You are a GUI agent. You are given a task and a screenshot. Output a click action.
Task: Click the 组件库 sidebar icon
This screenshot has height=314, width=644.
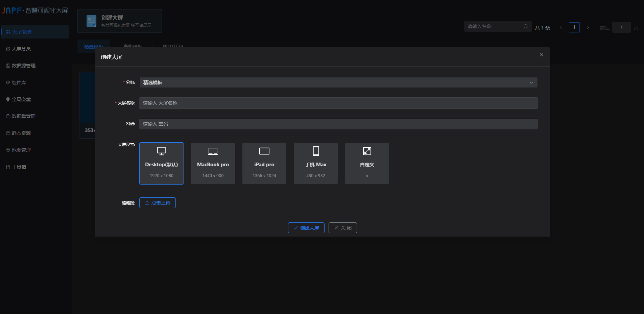(8, 82)
